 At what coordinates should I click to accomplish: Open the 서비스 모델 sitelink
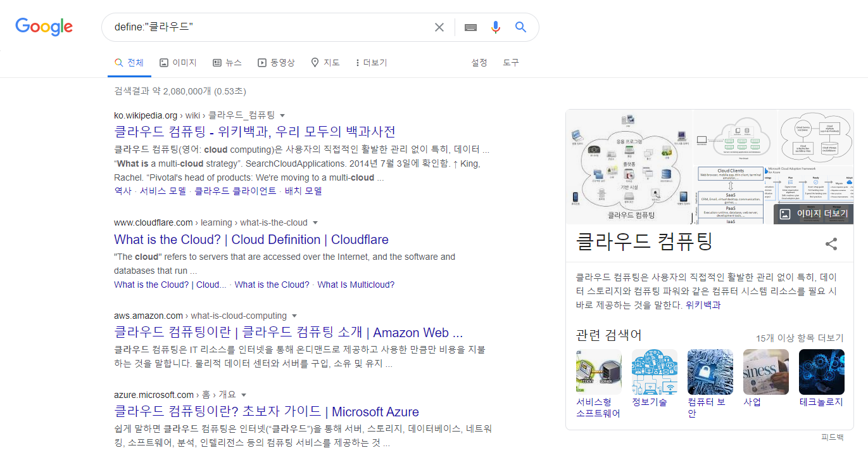pyautogui.click(x=163, y=191)
